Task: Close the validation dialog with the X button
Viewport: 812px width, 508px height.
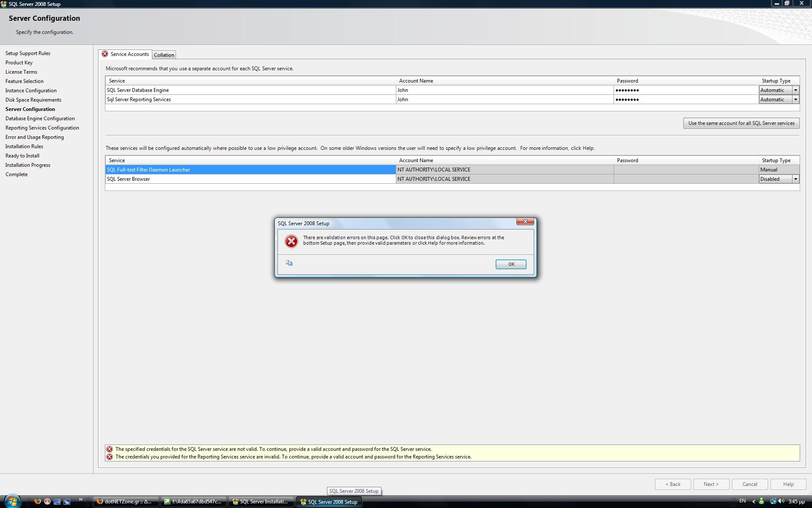Action: [525, 221]
